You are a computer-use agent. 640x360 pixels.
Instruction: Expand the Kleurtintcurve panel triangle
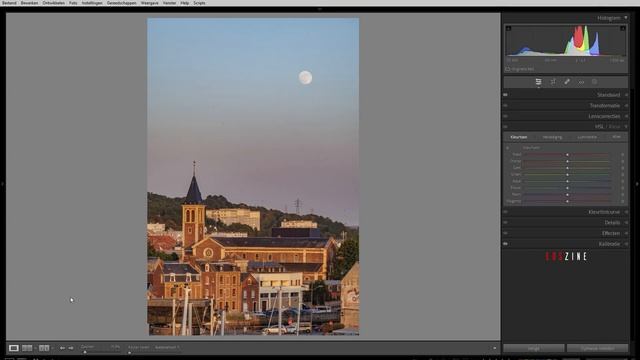[x=626, y=212]
